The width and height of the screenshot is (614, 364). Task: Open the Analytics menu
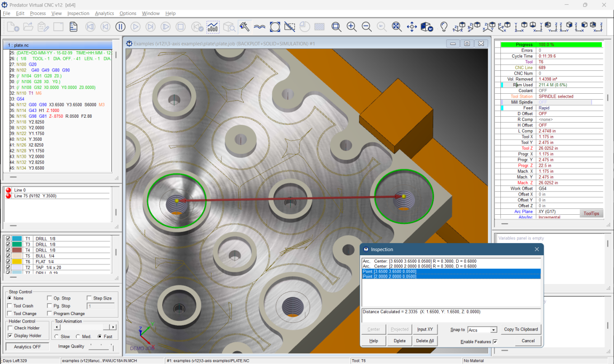pyautogui.click(x=105, y=13)
